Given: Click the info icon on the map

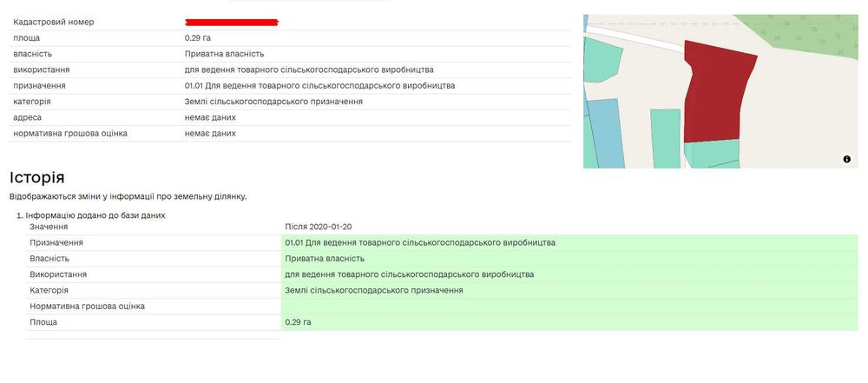Looking at the screenshot, I should pyautogui.click(x=847, y=159).
